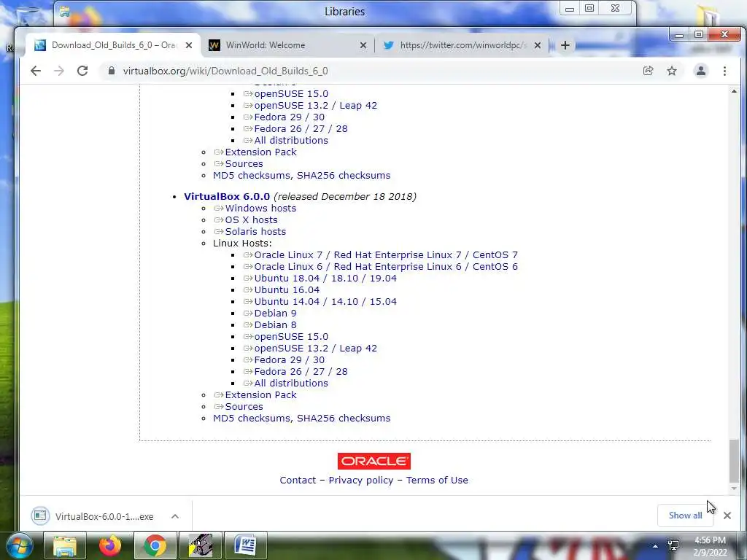747x560 pixels.
Task: Click the address bar URL field
Action: point(371,71)
